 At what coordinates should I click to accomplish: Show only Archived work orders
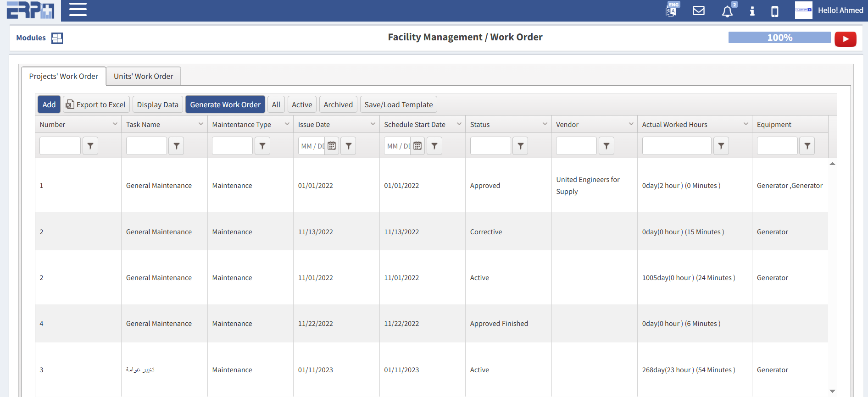point(338,105)
